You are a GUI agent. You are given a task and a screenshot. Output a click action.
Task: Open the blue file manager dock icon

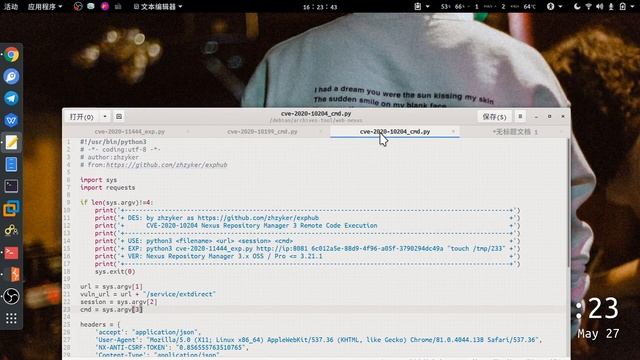11,164
